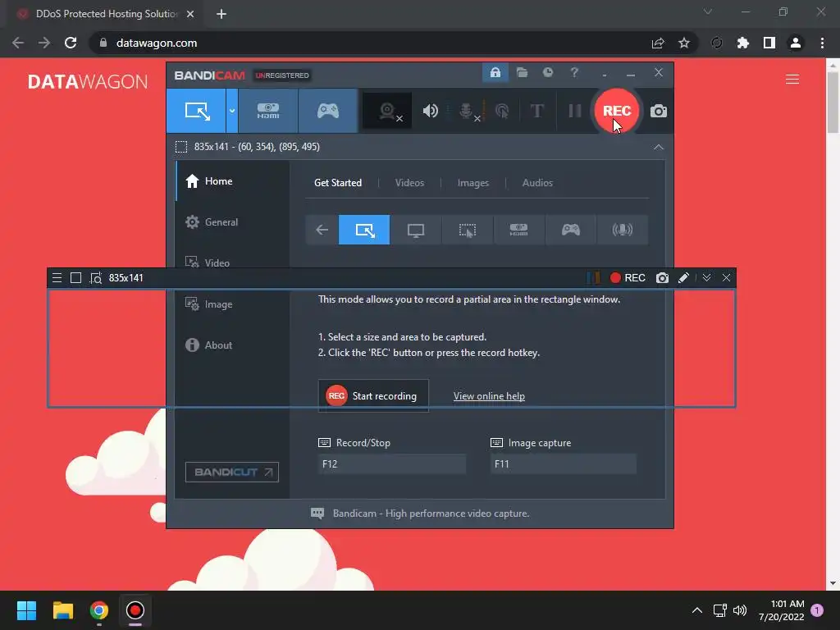Open the DataWagon hamburger menu
840x630 pixels.
[792, 80]
